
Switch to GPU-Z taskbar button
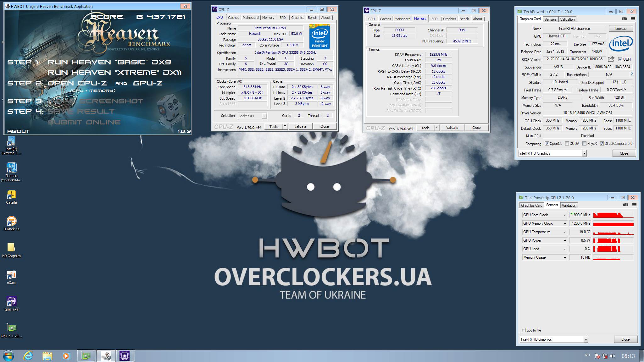coord(86,356)
